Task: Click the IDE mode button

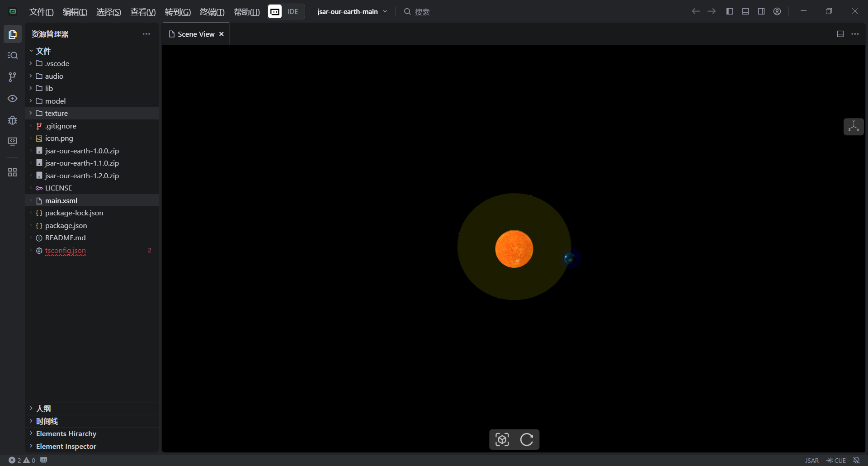Action: [x=292, y=12]
